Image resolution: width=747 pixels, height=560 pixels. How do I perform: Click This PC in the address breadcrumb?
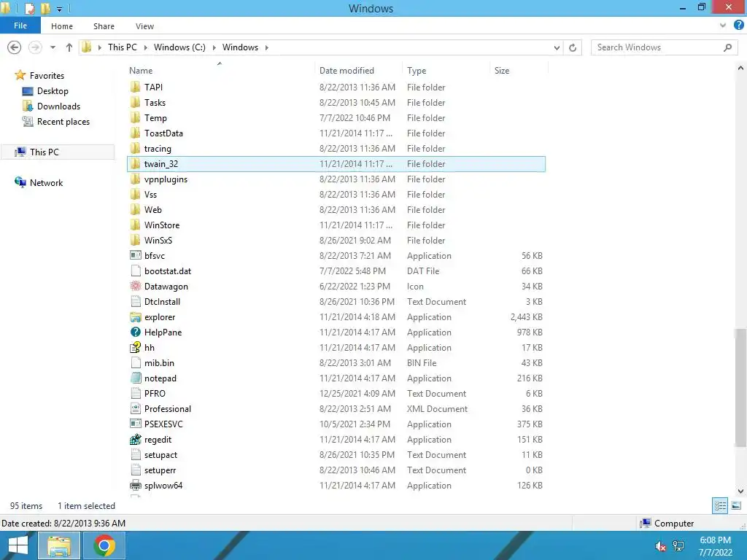click(x=122, y=47)
